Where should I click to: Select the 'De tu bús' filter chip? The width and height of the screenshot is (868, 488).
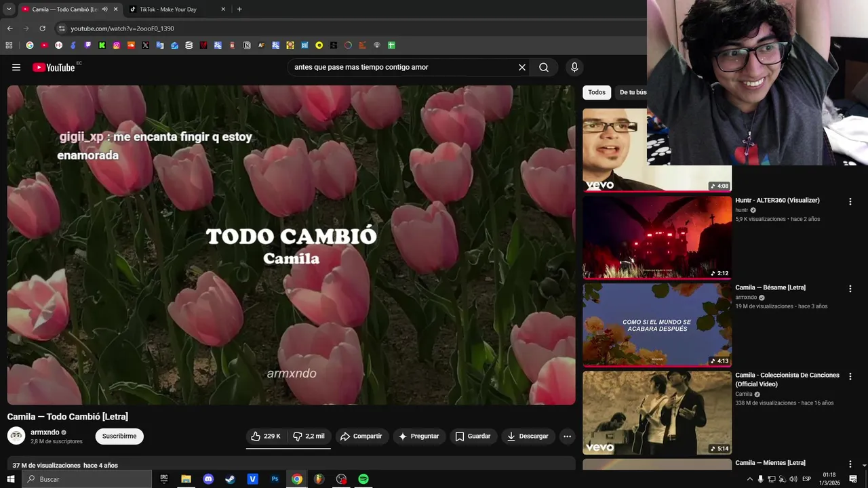click(x=631, y=92)
